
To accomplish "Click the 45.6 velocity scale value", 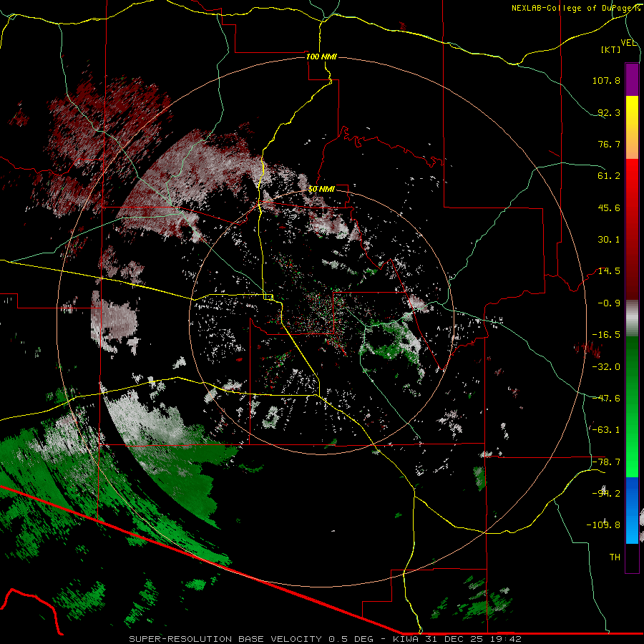I will tap(609, 208).
